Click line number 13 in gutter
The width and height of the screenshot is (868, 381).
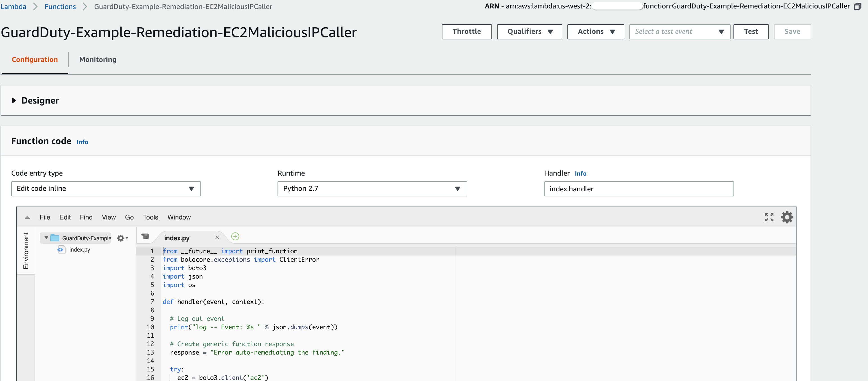click(x=150, y=352)
